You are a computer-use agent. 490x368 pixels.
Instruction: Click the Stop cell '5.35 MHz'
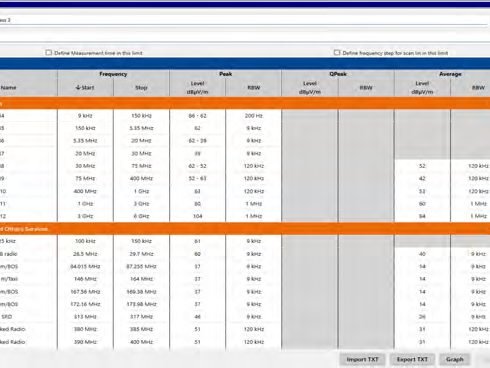pos(141,128)
